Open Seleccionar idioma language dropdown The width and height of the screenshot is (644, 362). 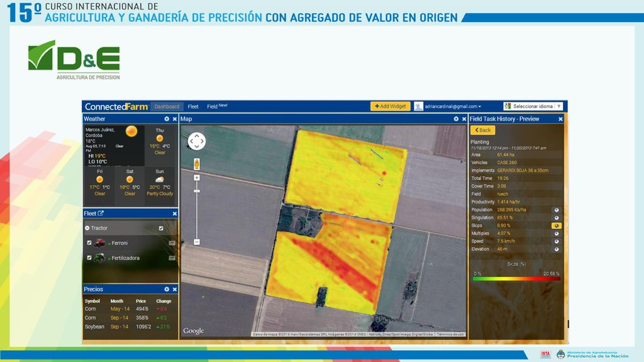533,106
